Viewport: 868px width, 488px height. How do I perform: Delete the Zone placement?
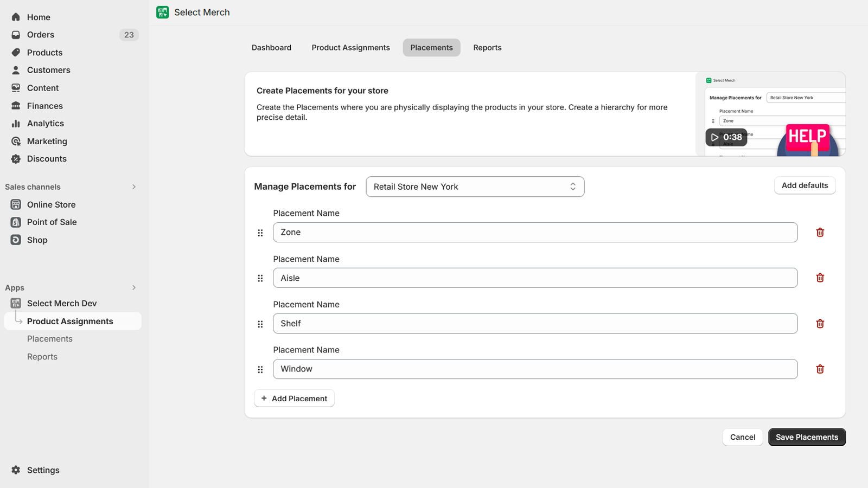click(820, 232)
